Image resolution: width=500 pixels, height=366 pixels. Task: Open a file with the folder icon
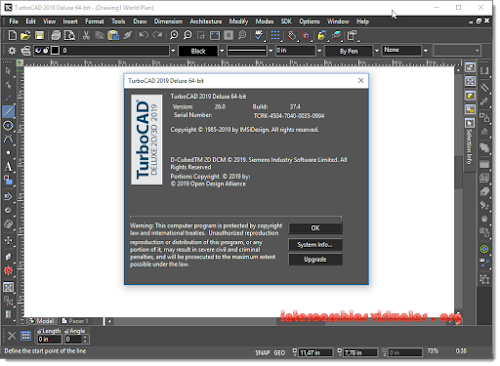[25, 35]
